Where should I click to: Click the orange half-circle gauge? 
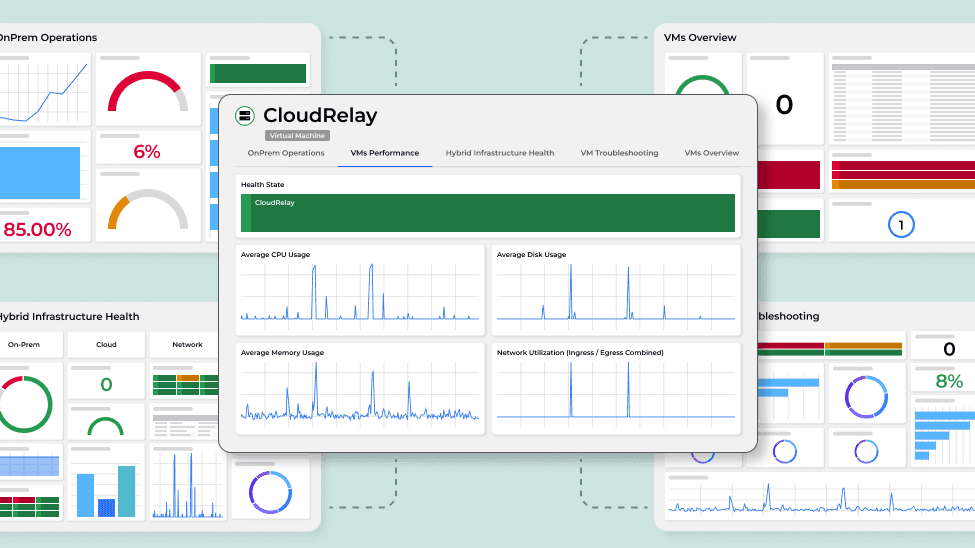[147, 210]
